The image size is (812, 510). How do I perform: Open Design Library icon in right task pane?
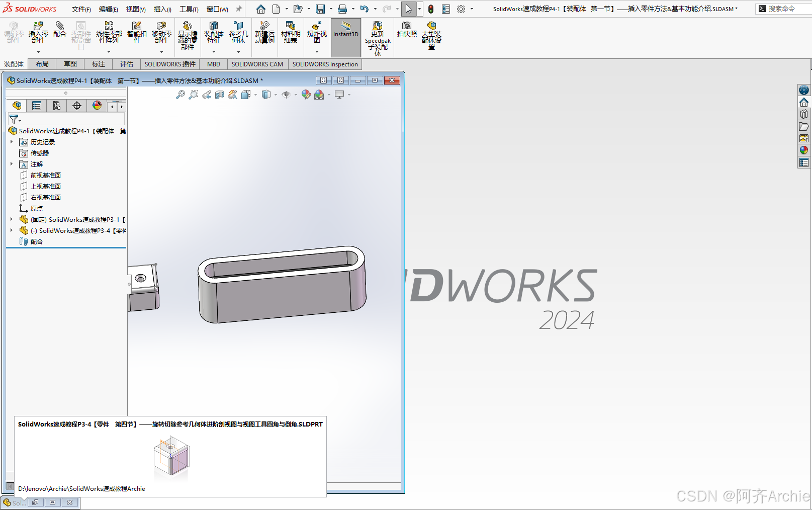tap(804, 114)
